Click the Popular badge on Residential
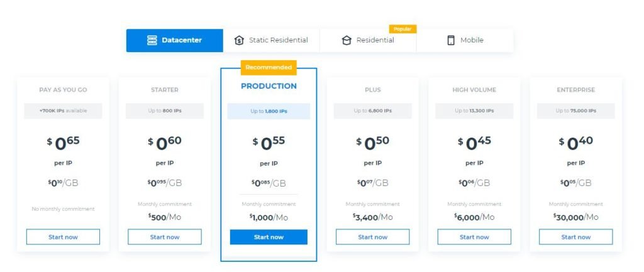This screenshot has height=272, width=644. pyautogui.click(x=402, y=29)
